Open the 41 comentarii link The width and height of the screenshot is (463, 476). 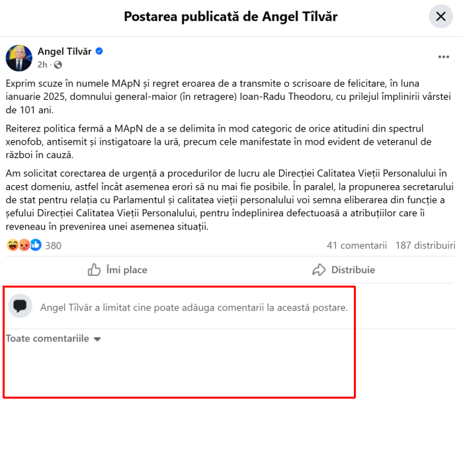[357, 245]
